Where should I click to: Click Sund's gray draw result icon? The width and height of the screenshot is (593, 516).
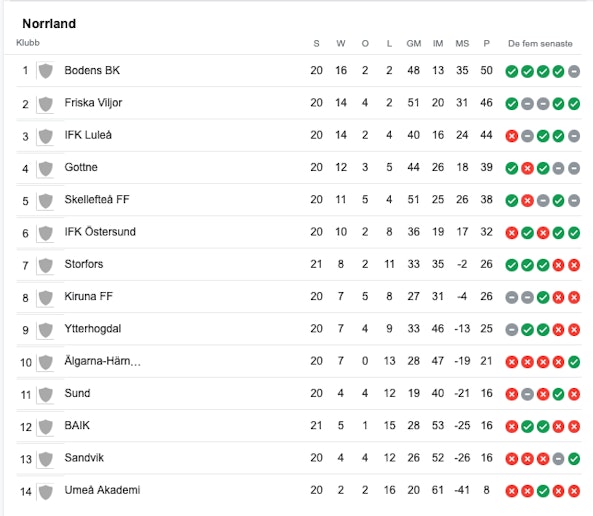tap(527, 394)
